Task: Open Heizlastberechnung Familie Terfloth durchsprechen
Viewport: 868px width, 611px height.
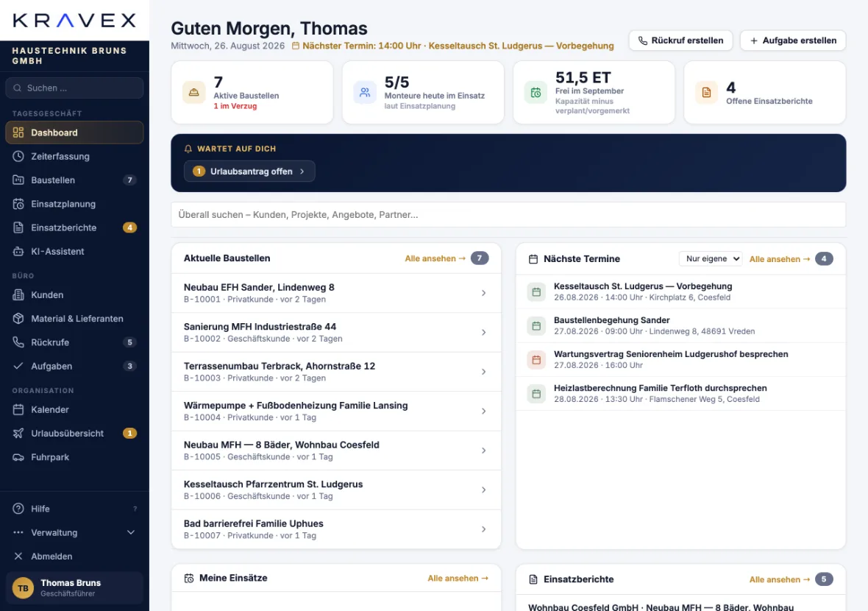Action: [x=680, y=393]
